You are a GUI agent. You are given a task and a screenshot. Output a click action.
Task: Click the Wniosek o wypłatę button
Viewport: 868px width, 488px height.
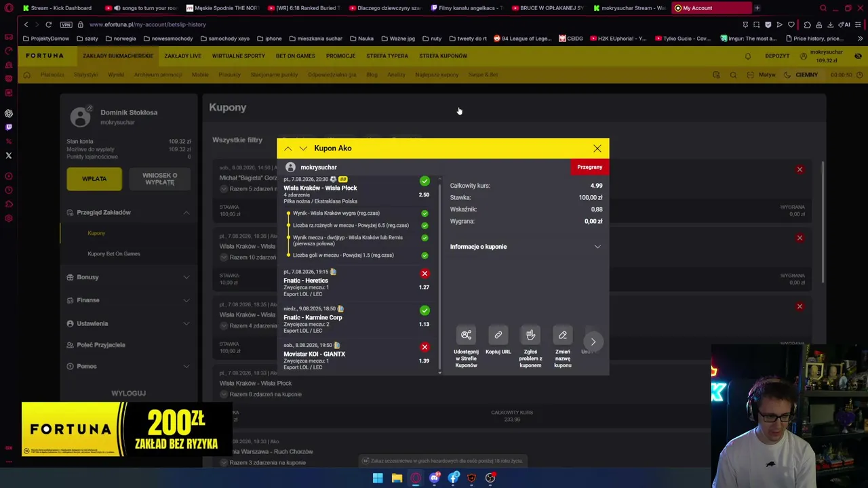pos(160,179)
